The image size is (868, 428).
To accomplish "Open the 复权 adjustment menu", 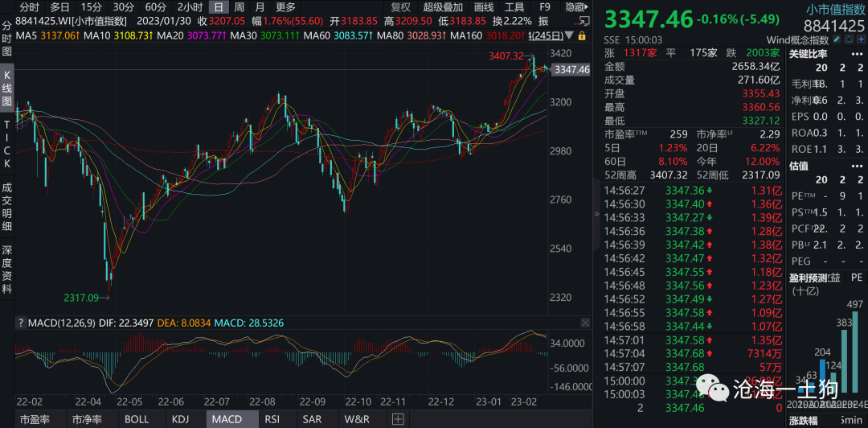I will point(400,7).
